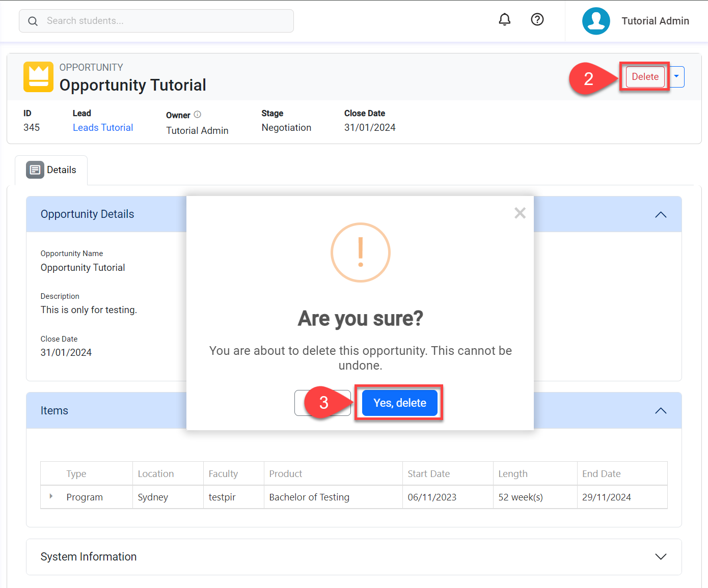Open the dropdown arrow beside Delete
The image size is (708, 588).
pos(676,77)
